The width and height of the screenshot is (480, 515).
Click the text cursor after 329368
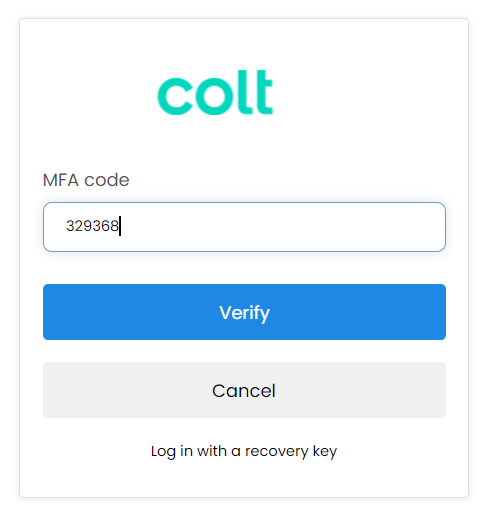point(120,226)
